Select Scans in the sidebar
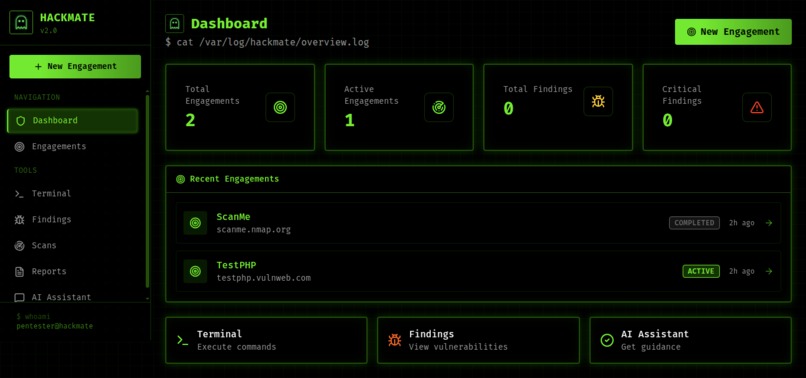This screenshot has height=378, width=806. [x=72, y=246]
